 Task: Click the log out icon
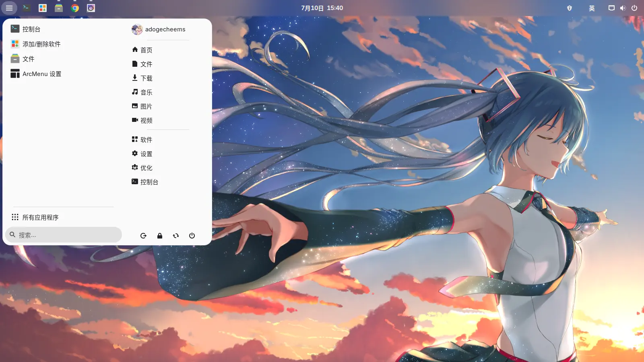click(x=143, y=236)
